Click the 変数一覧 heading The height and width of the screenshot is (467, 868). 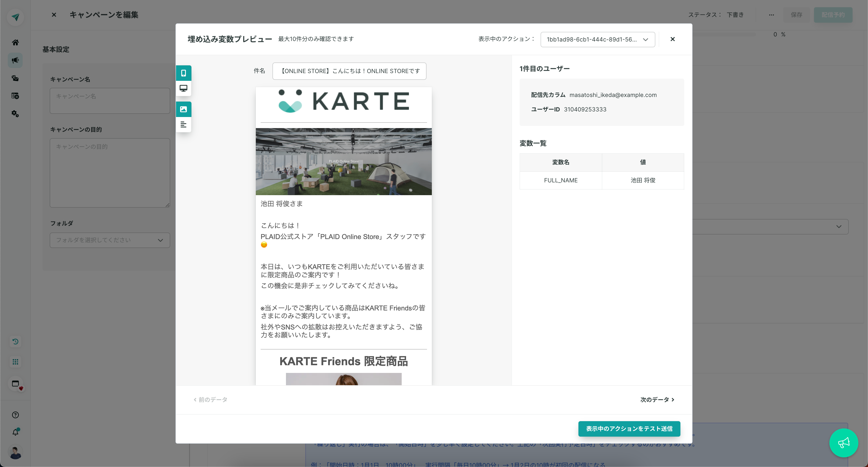[x=533, y=143]
